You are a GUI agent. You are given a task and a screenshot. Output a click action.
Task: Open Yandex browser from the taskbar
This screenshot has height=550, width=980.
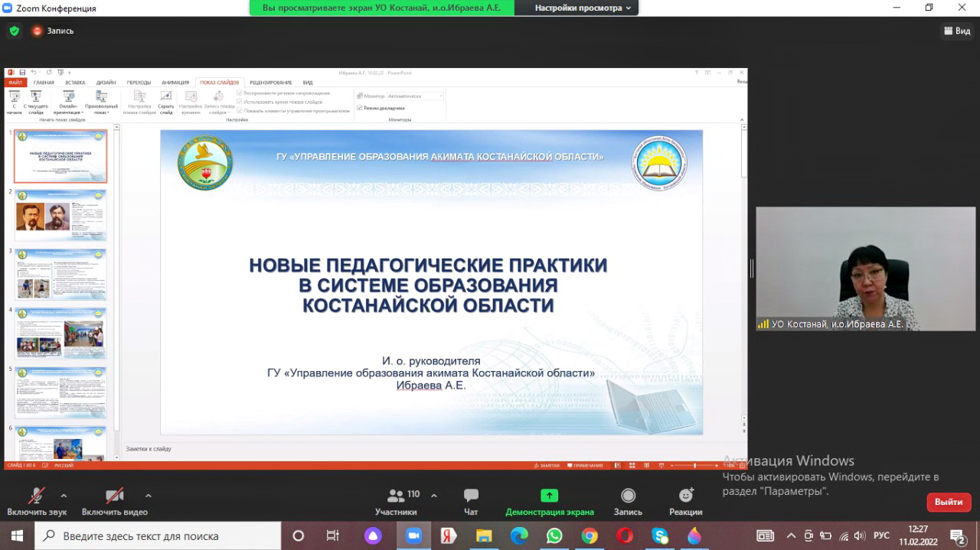point(449,535)
